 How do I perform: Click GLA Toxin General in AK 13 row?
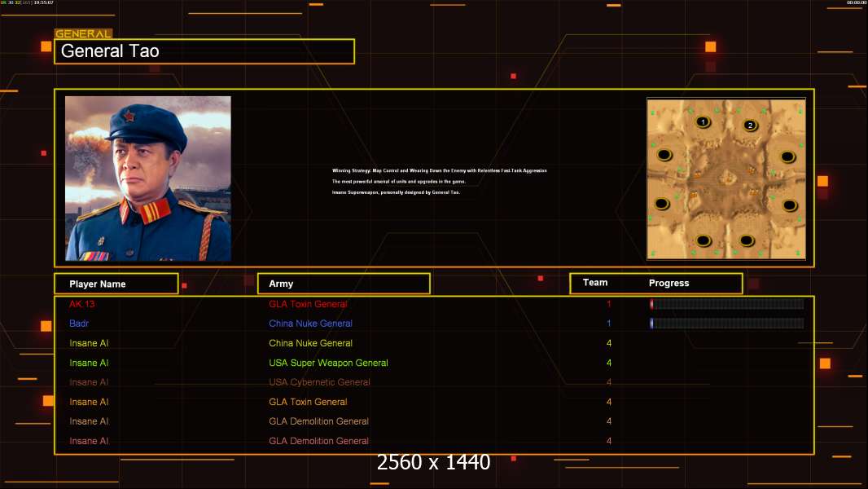tap(308, 304)
